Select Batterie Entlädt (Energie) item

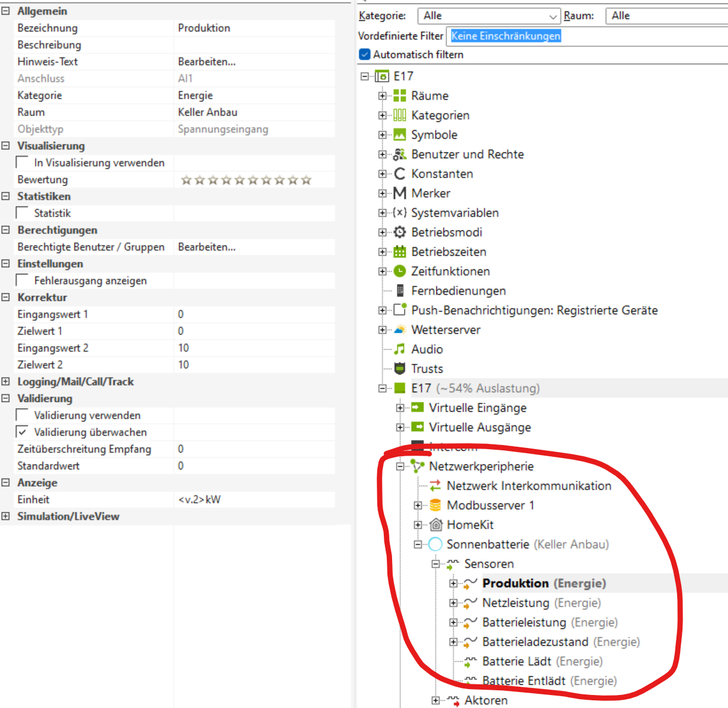[x=549, y=681]
